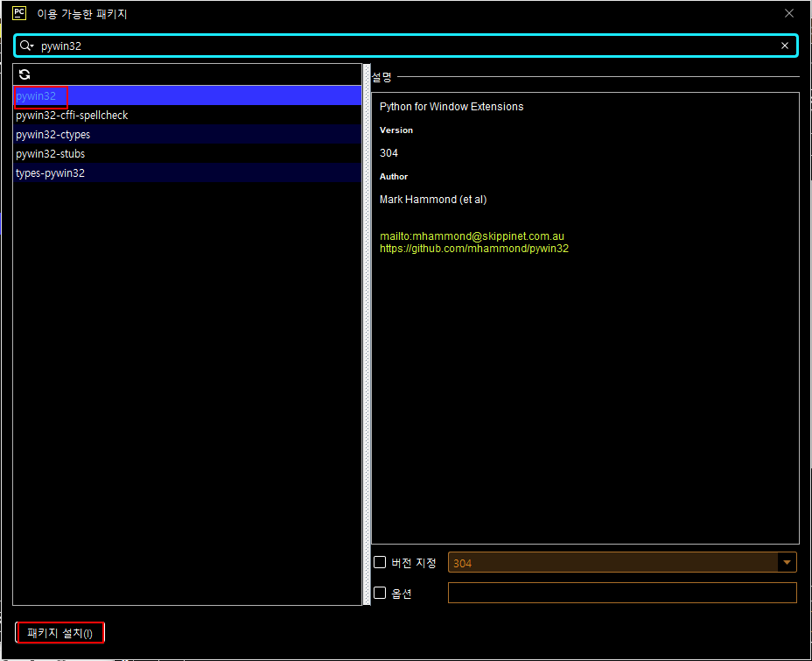
Task: Click version 304 in description
Action: click(x=388, y=153)
